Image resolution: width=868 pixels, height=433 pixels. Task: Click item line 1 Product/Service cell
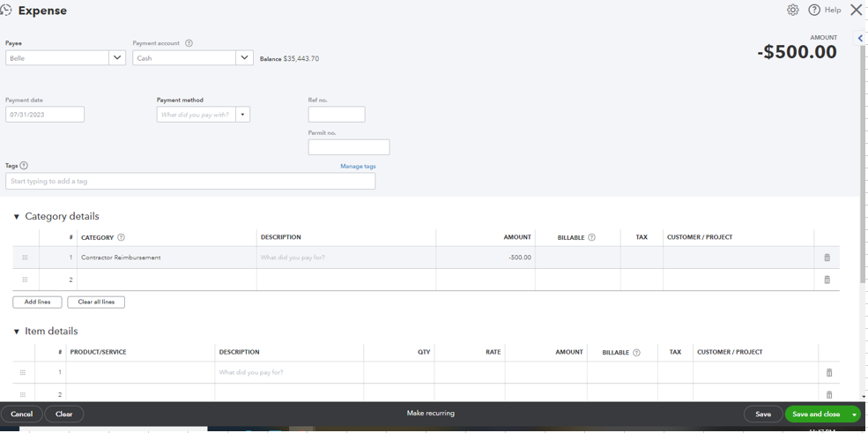141,373
